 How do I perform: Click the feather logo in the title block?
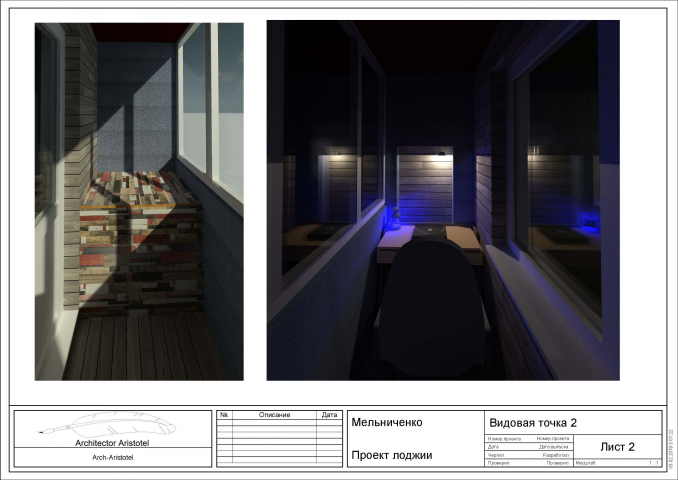[107, 424]
